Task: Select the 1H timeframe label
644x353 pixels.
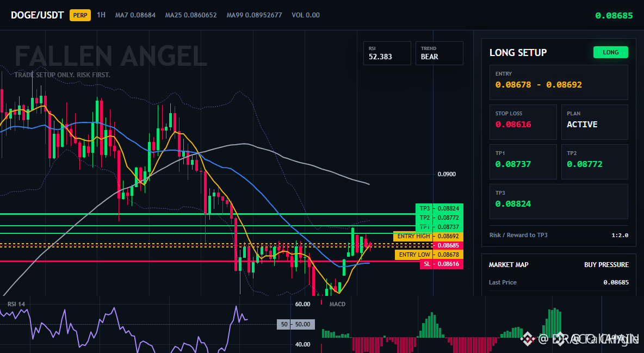Action: (101, 15)
